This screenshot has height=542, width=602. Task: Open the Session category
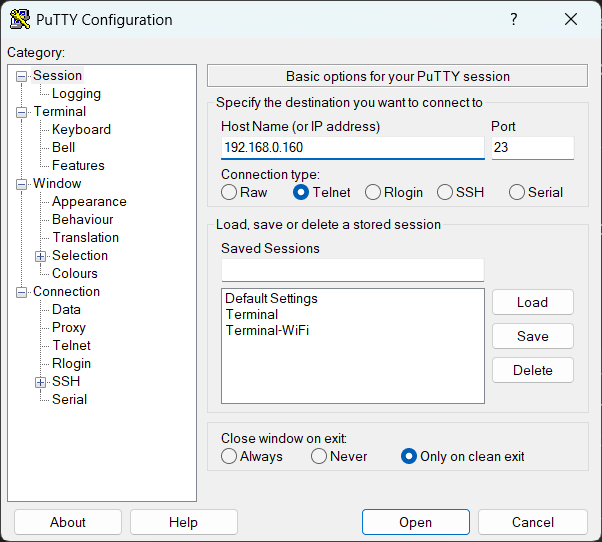pos(57,76)
